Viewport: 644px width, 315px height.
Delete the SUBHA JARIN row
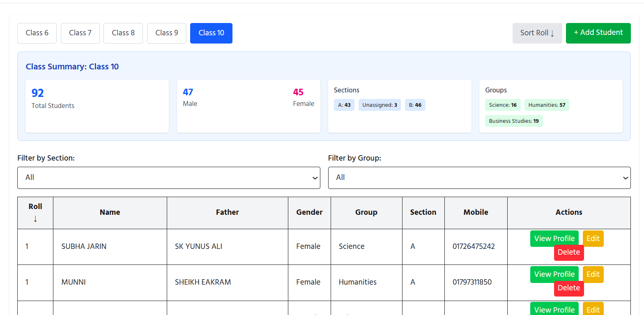[x=569, y=253]
